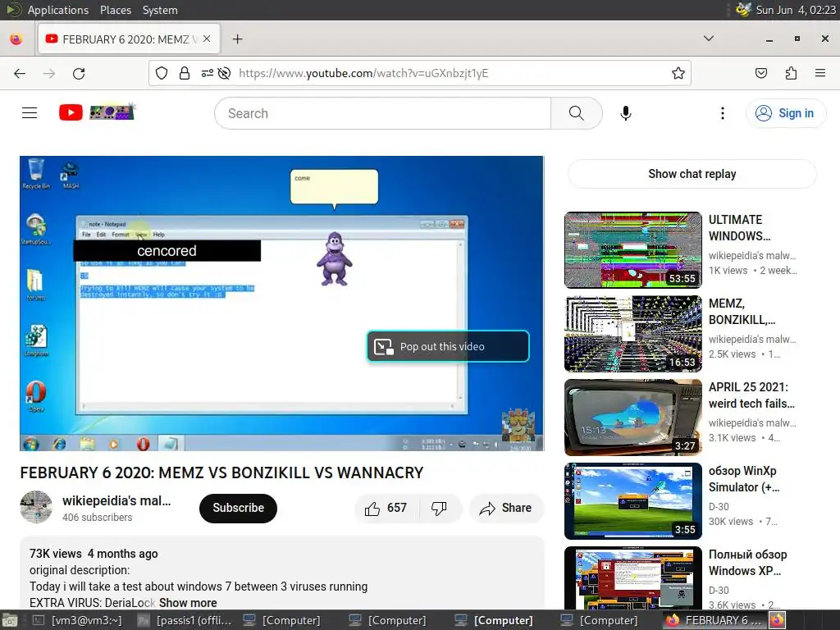Open ULTIMATE WINDOWS video thumbnail
The image size is (840, 630).
(632, 250)
